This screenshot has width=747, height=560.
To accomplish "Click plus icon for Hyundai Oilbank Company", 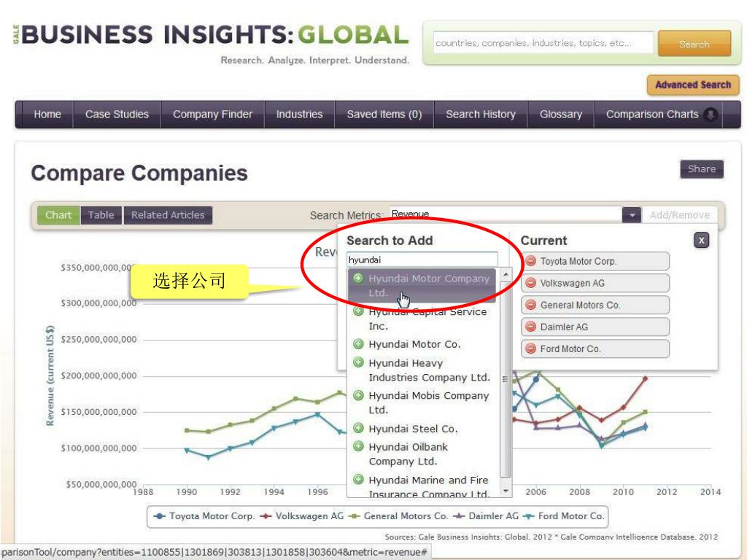I will 358,446.
